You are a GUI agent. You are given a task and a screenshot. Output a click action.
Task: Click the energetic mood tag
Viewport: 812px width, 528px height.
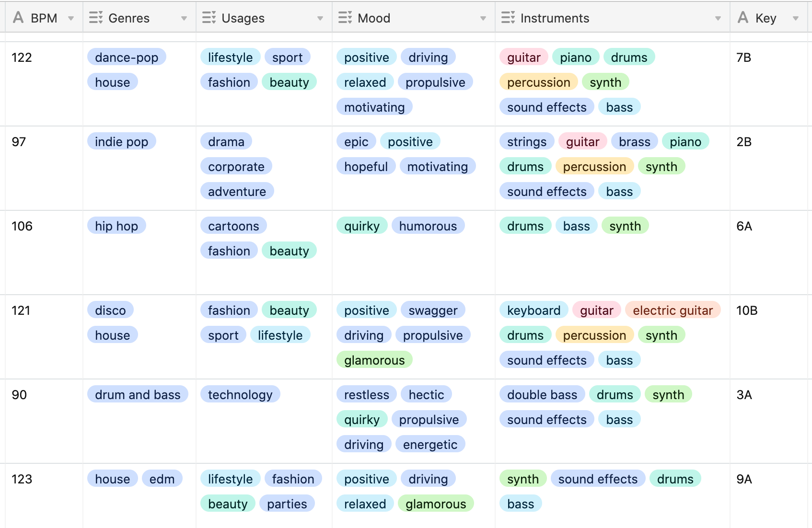(430, 445)
